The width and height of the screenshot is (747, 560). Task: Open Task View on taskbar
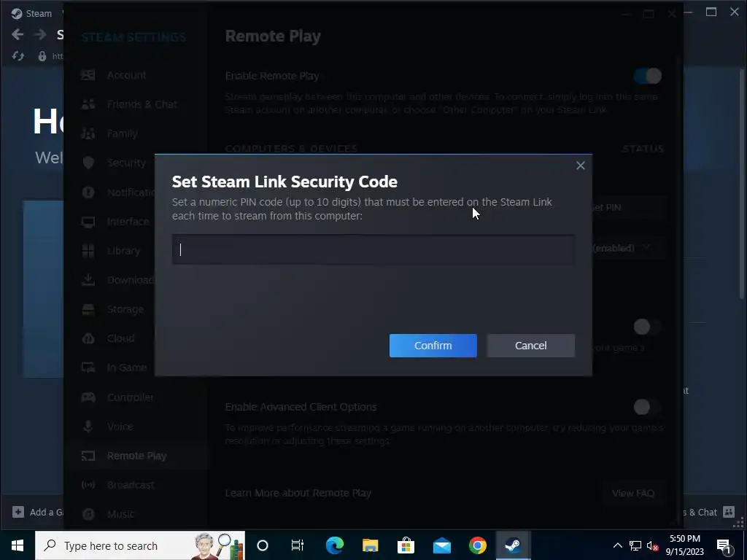point(298,545)
